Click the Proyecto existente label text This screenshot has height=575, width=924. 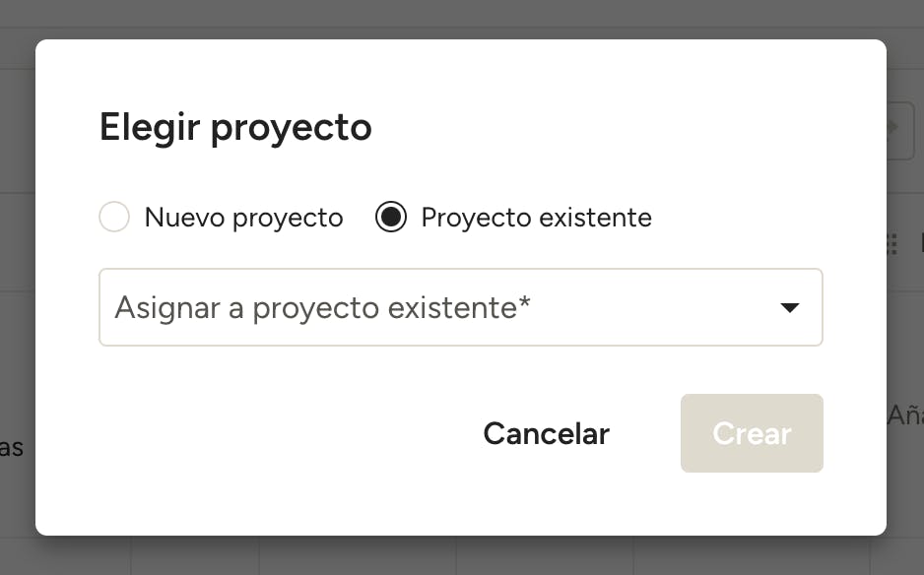[x=536, y=218]
